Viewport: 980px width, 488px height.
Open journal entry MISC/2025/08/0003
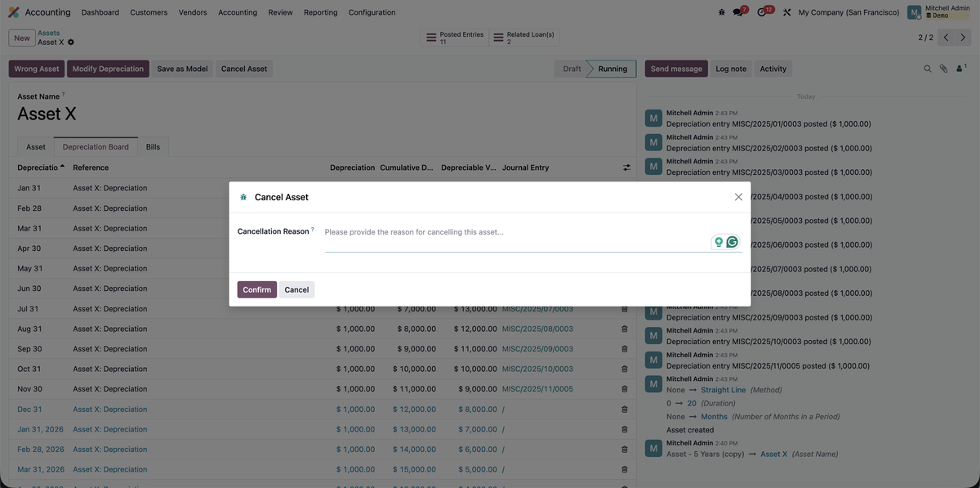pos(537,326)
